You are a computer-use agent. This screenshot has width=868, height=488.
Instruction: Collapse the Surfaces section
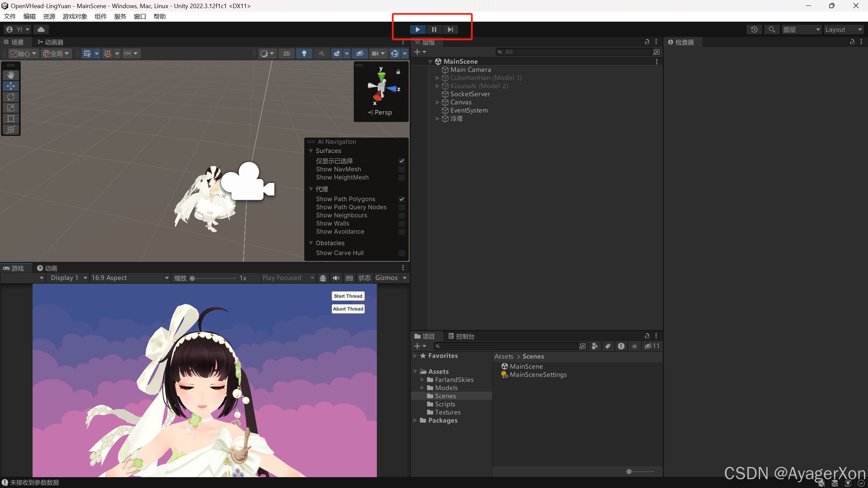click(x=311, y=151)
